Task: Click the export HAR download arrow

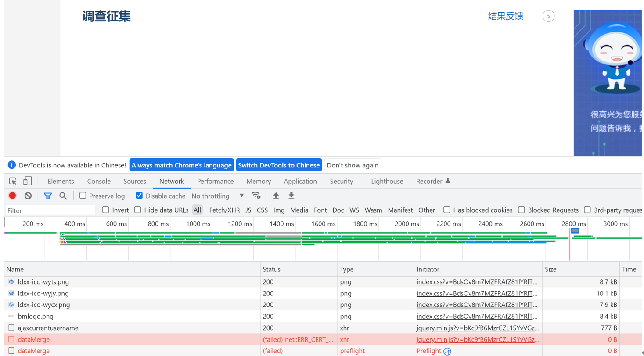Action: click(x=291, y=196)
